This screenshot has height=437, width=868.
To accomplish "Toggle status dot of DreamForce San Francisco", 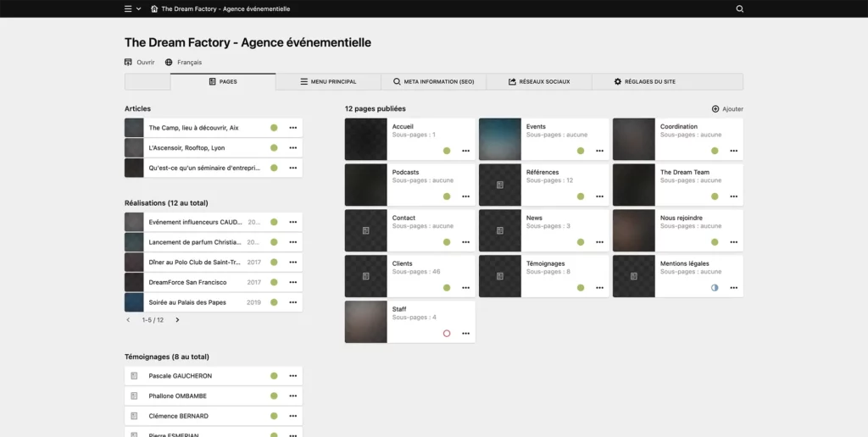I will 274,282.
